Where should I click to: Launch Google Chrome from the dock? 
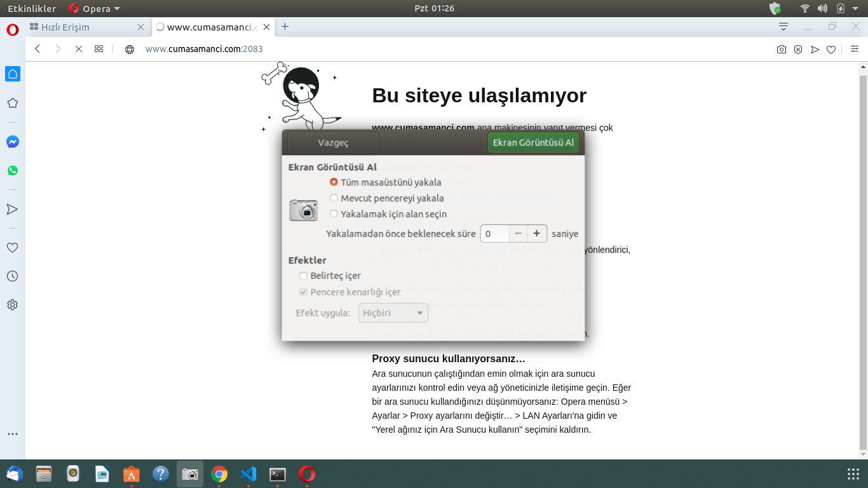[219, 474]
